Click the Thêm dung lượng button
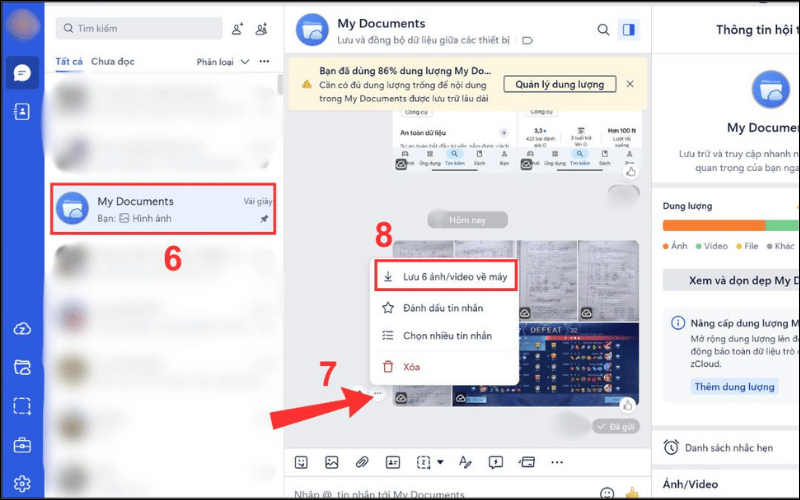Screen dimensions: 800x500 (734, 387)
